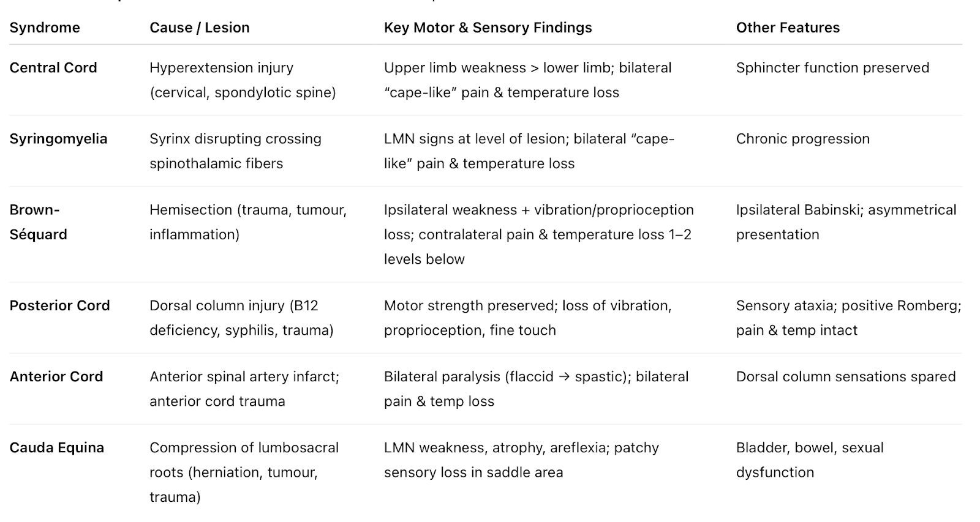Select the Posterior Cord row label

pos(59,305)
